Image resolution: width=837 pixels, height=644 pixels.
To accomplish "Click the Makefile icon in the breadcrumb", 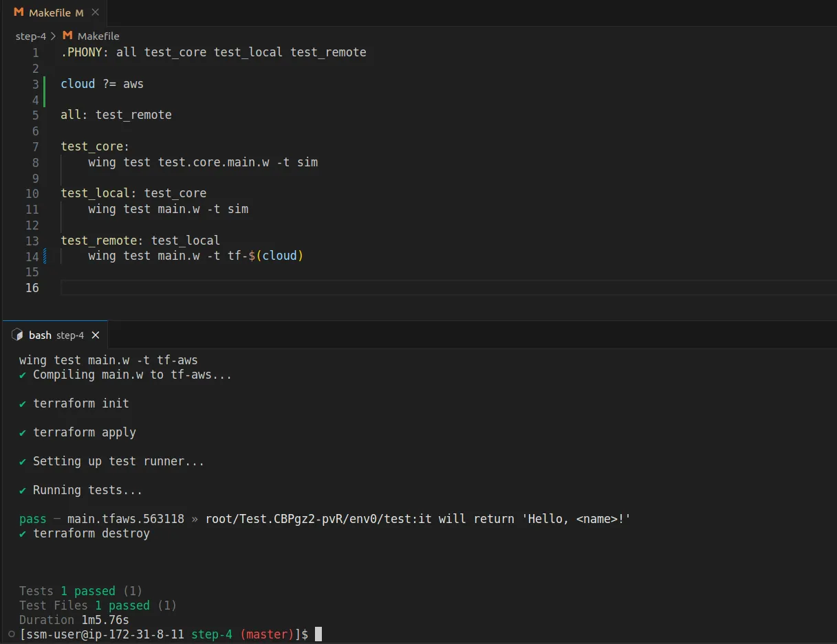I will pos(67,36).
